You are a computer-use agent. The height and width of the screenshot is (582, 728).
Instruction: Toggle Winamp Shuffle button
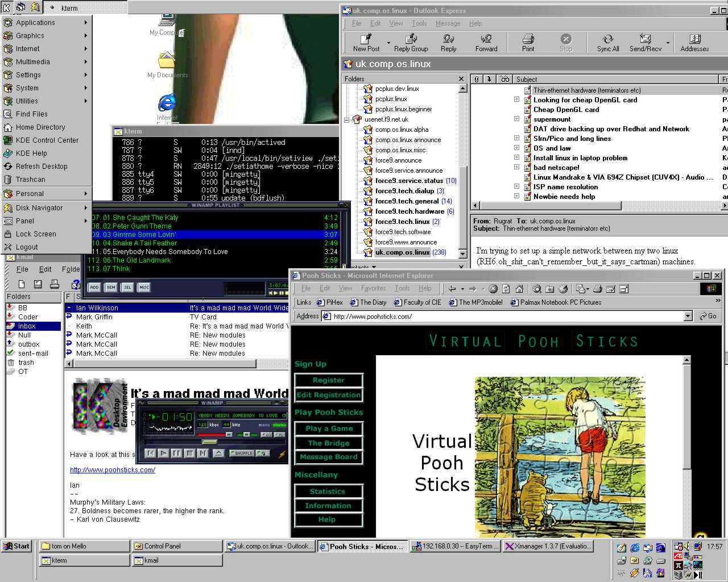(242, 453)
